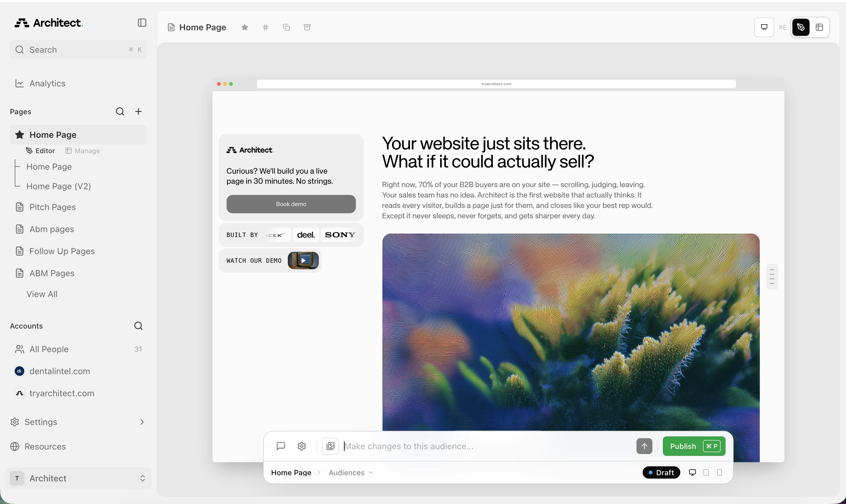Click the hash tag icon in header
The image size is (846, 504).
coord(266,27)
